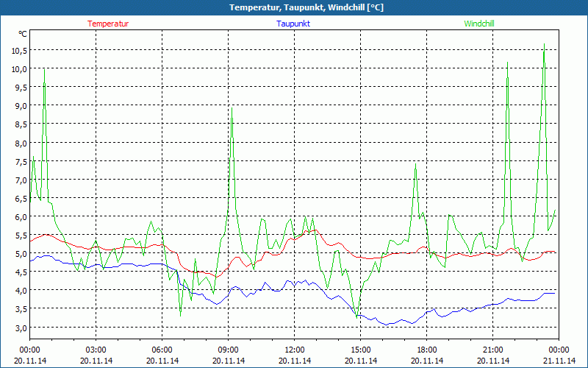
Task: Click the 21.11.14 date label
Action: pyautogui.click(x=559, y=361)
